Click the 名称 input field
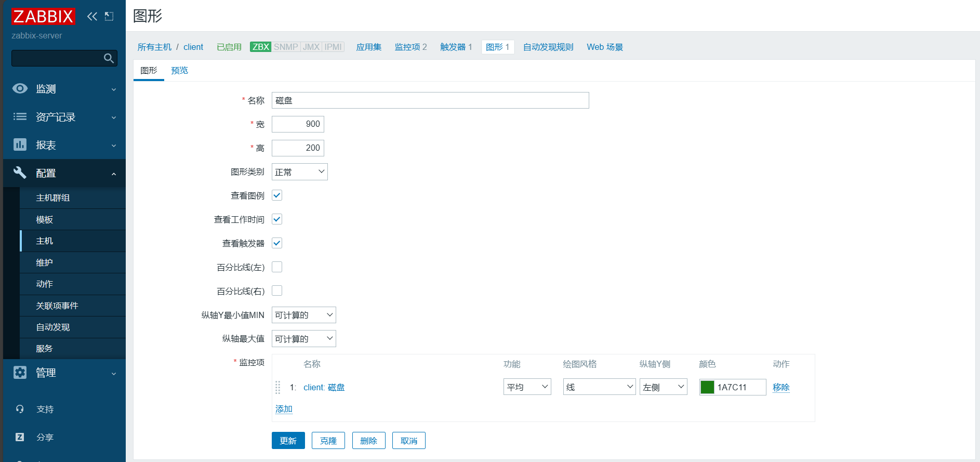The image size is (980, 462). (430, 100)
